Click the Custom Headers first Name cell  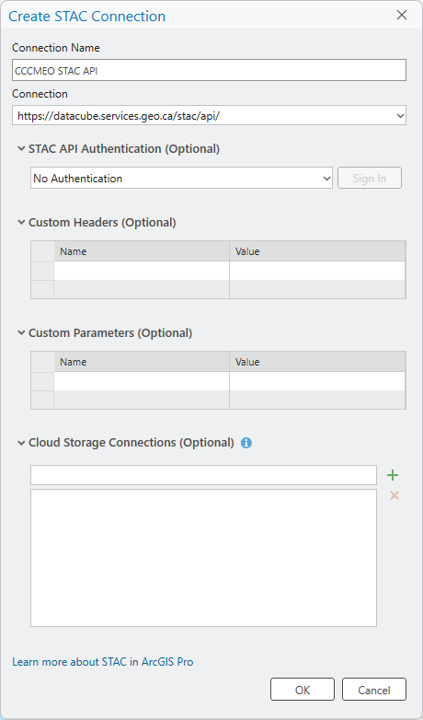pyautogui.click(x=141, y=271)
